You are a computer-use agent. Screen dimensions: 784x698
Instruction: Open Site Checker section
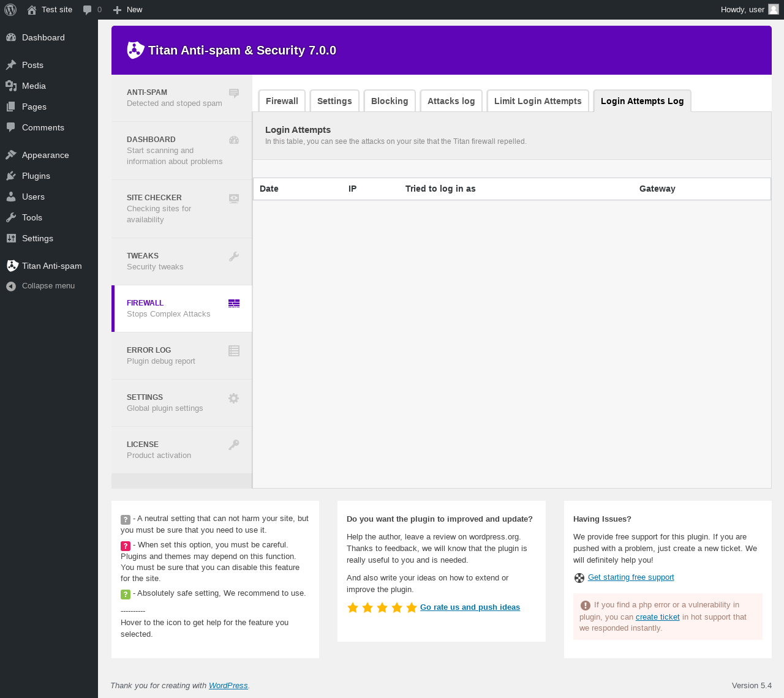182,209
